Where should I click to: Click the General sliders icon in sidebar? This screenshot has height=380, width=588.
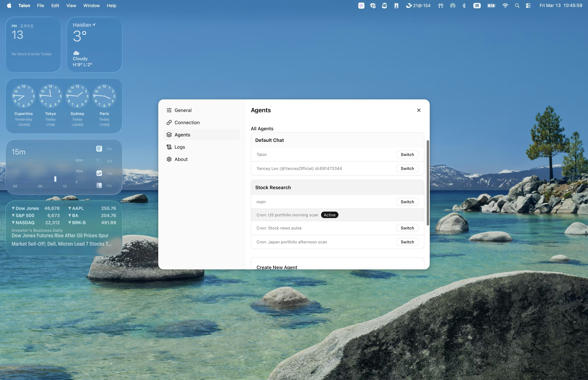tap(169, 110)
